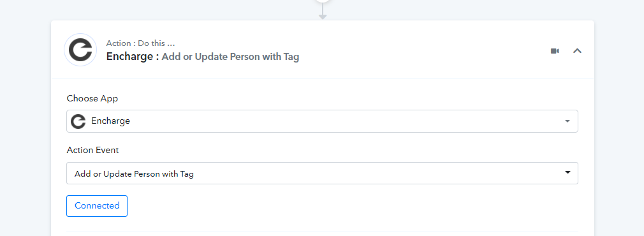Click the "Add or Update Person with Tag" selected value
Viewport: 644px width, 236px height.
(x=134, y=174)
